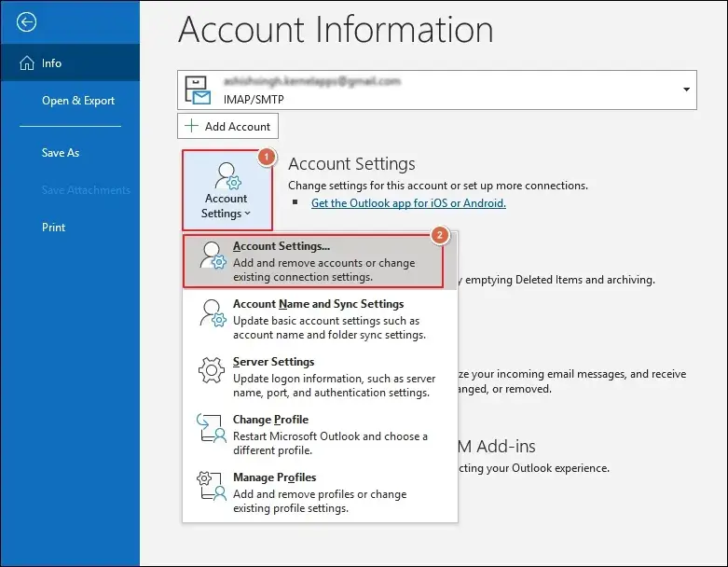The width and height of the screenshot is (728, 567).
Task: Click 'your incoming email messages' text
Action: pos(548,374)
